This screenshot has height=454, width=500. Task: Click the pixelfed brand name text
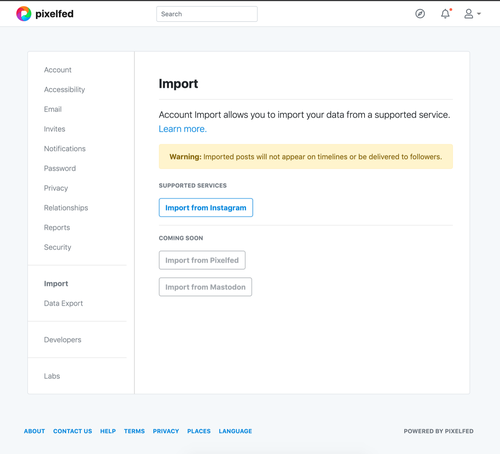(54, 14)
